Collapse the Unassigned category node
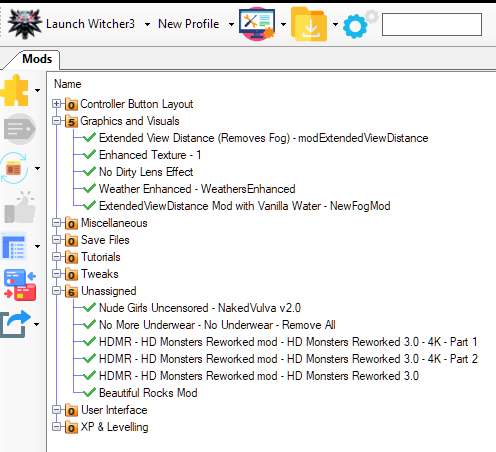496x452 pixels. click(x=56, y=291)
